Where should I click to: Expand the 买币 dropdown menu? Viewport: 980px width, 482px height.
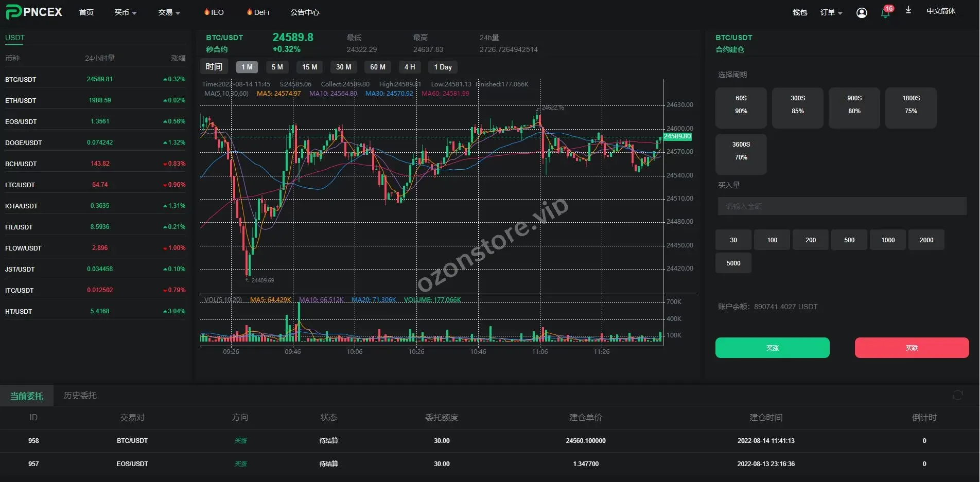125,12
